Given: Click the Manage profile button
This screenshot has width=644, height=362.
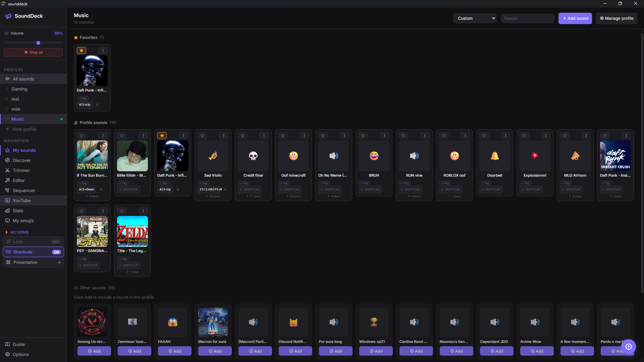Looking at the screenshot, I should pos(616,18).
